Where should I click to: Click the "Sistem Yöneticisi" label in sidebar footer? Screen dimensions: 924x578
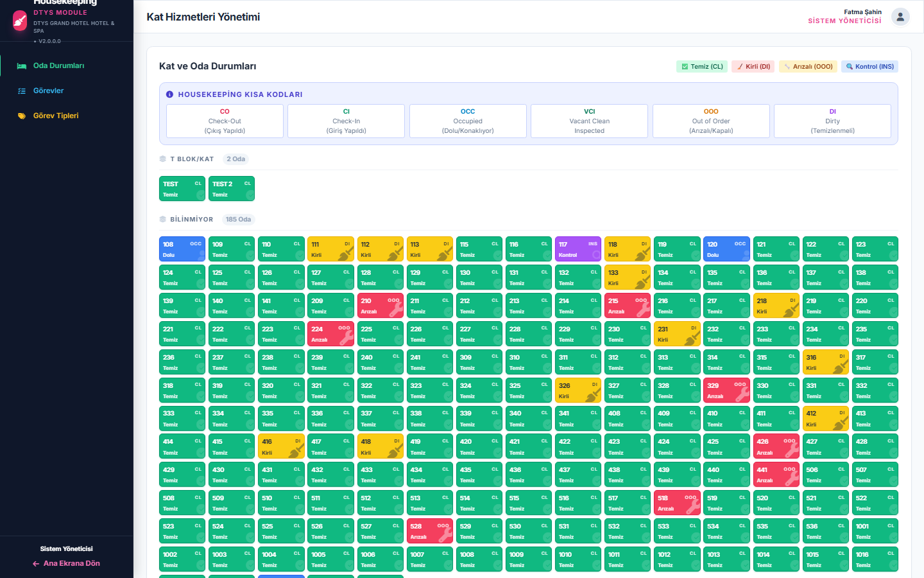(67, 549)
